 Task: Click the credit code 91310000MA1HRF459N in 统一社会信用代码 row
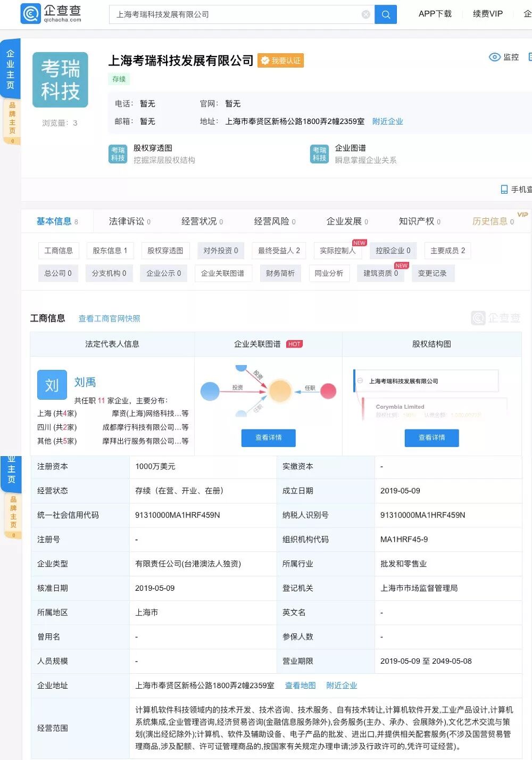coord(178,515)
